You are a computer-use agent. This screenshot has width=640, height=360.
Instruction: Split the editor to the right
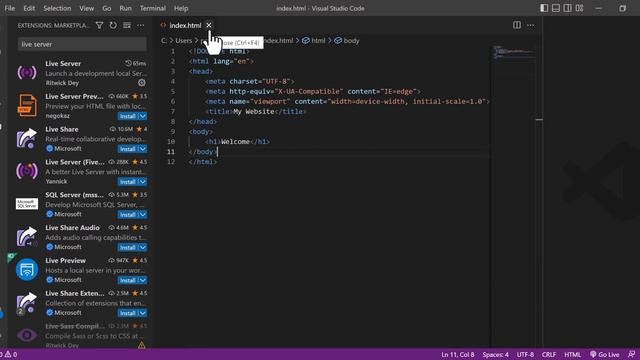click(x=517, y=25)
